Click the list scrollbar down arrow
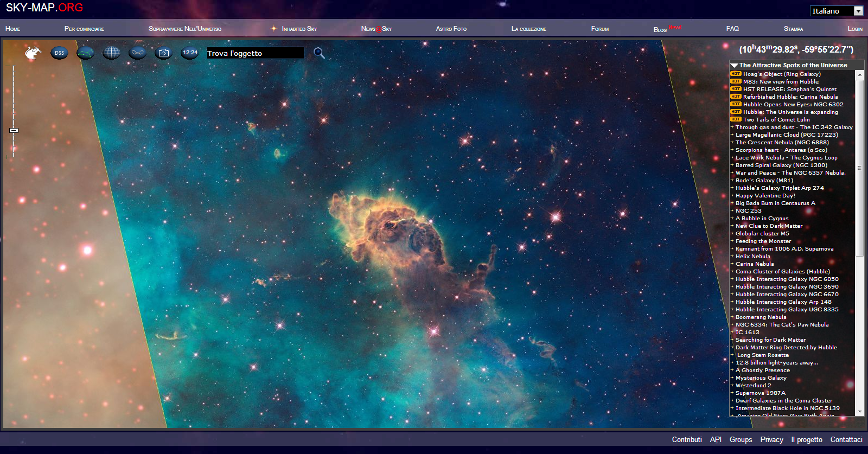 coord(859,412)
